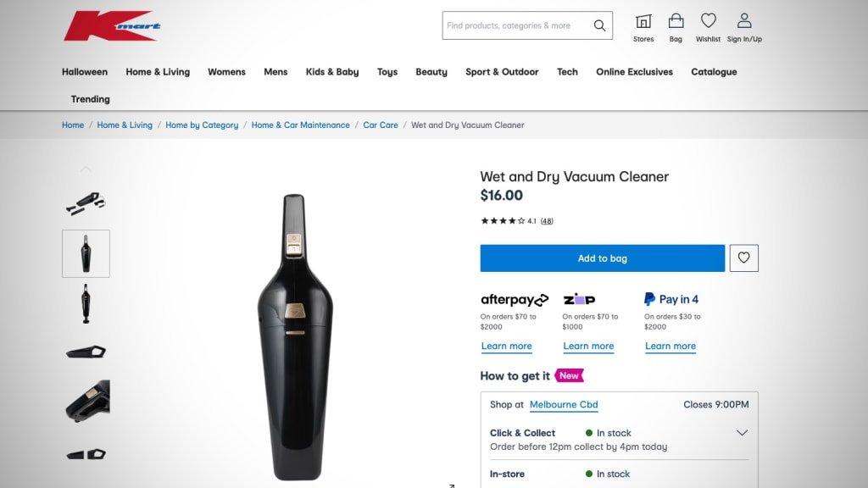Open the Stores locator icon
The width and height of the screenshot is (868, 488).
point(643,21)
